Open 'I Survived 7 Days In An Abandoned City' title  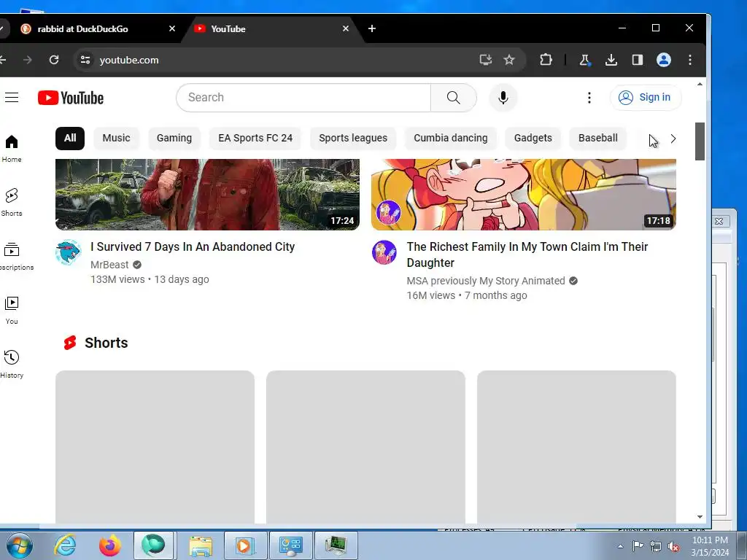click(193, 246)
